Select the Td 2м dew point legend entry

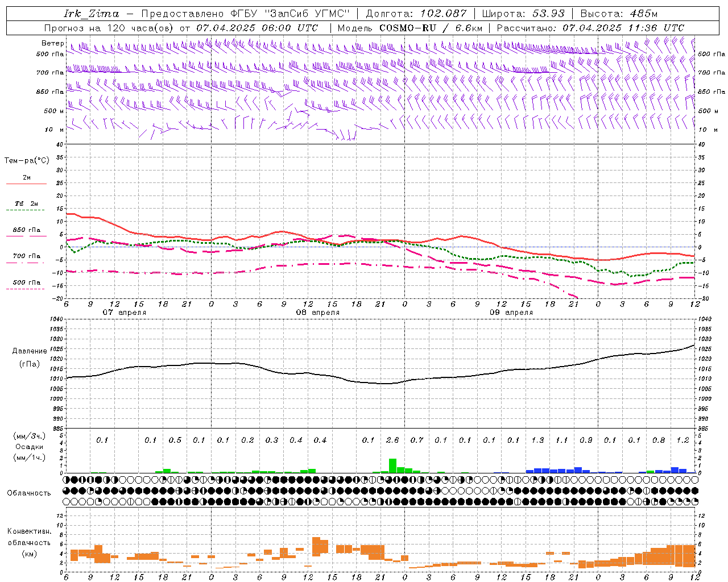(26, 203)
